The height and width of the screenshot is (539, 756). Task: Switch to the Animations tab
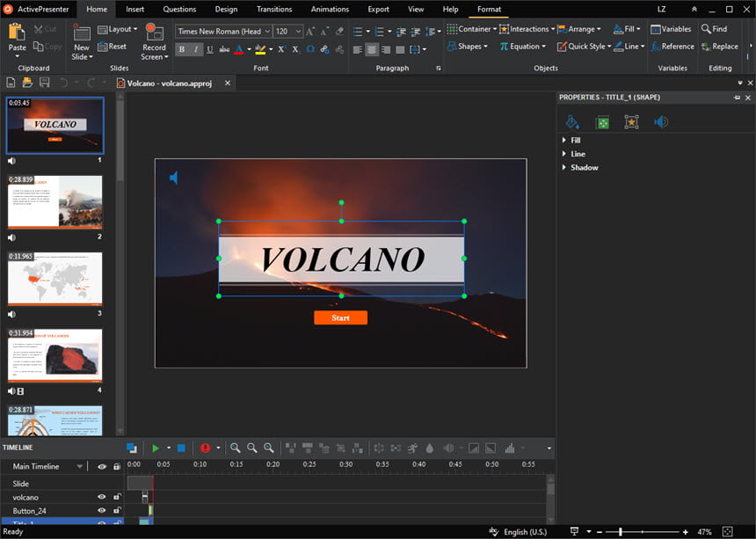coord(330,9)
